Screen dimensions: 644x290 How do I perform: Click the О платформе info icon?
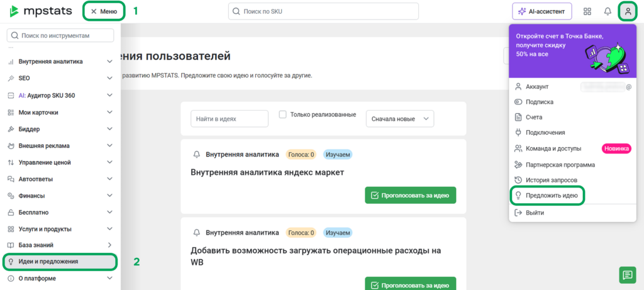click(x=11, y=279)
